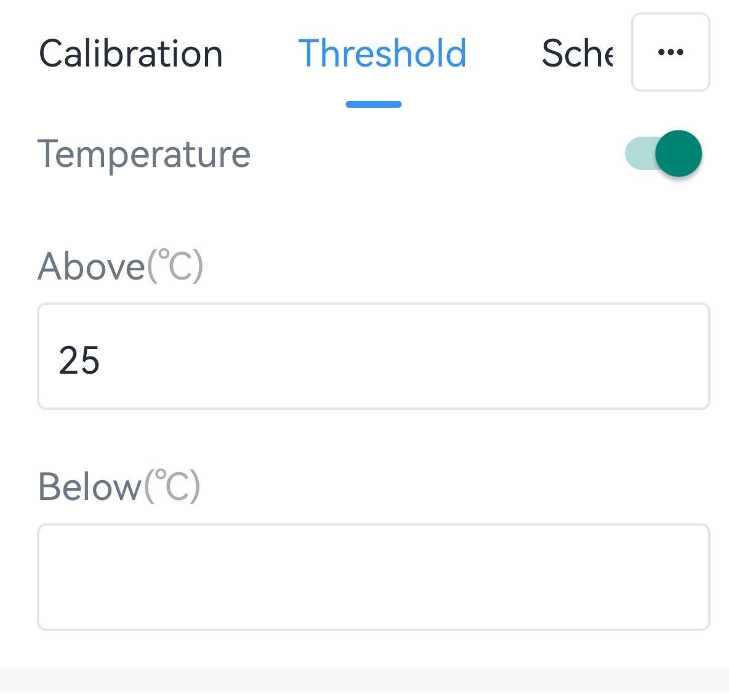Expand overflow tabs with three-dot button

coord(671,52)
